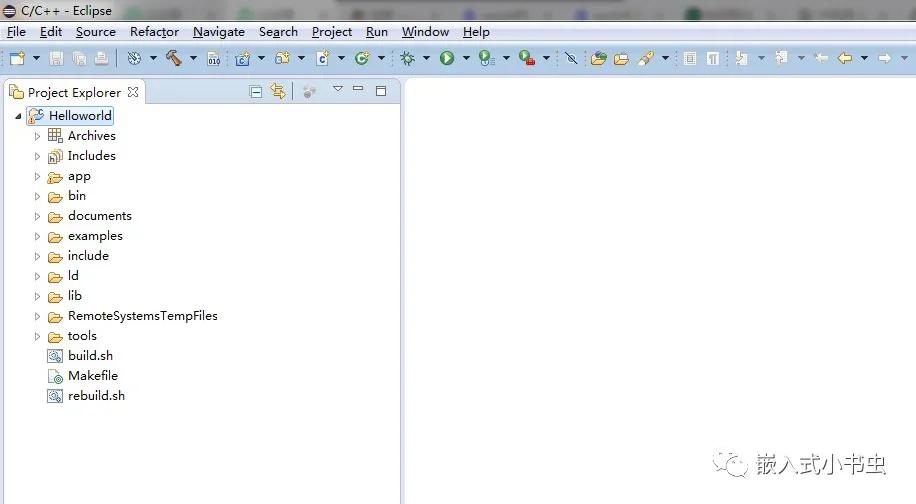The width and height of the screenshot is (916, 504).
Task: Expand the RemoteSystemsTempFiles folder arrow
Action: [x=37, y=317]
